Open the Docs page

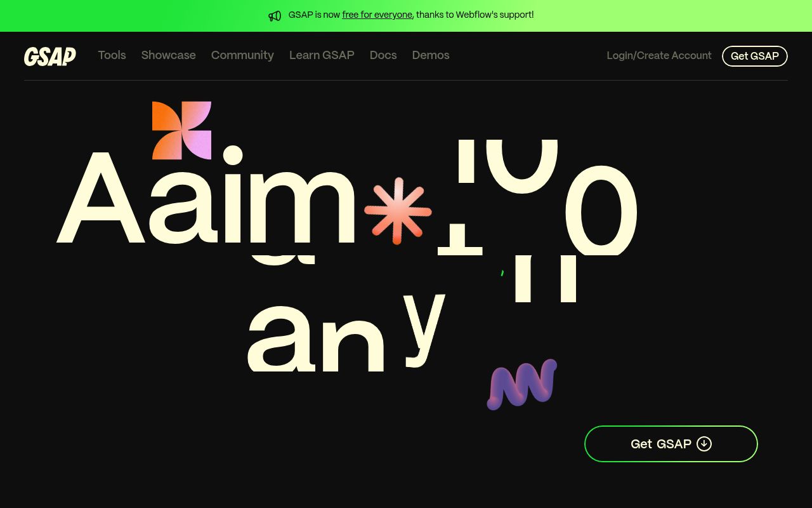[x=383, y=55]
